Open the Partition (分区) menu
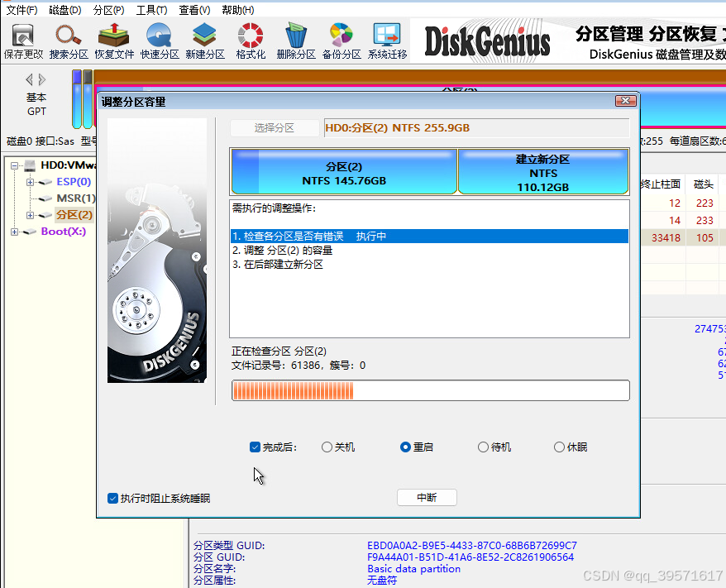Image resolution: width=726 pixels, height=588 pixels. (108, 10)
